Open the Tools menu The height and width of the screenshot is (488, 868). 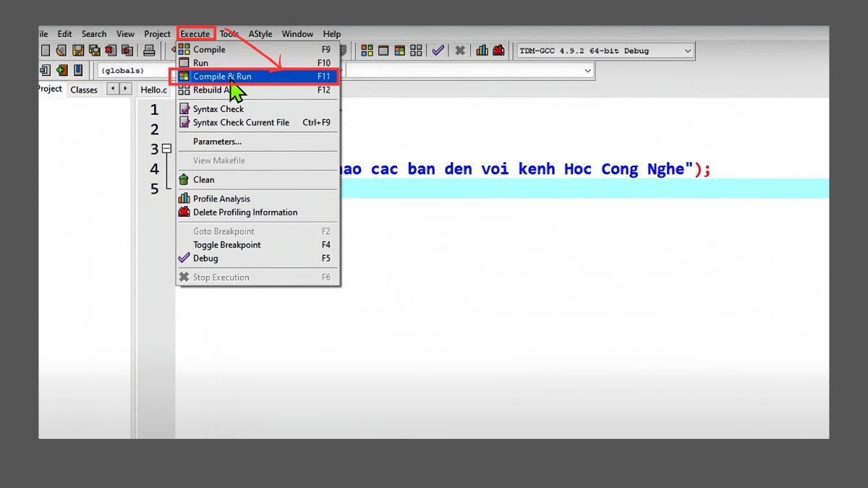pos(229,33)
